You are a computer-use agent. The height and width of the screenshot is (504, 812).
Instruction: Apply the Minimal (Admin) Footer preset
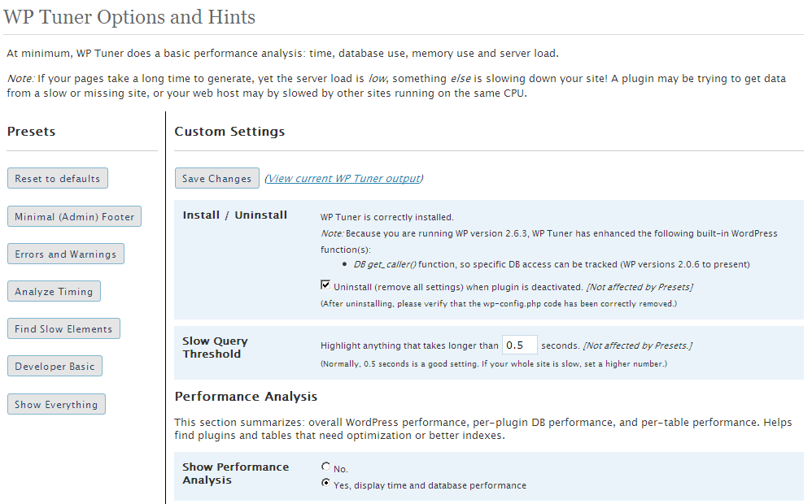coord(74,216)
